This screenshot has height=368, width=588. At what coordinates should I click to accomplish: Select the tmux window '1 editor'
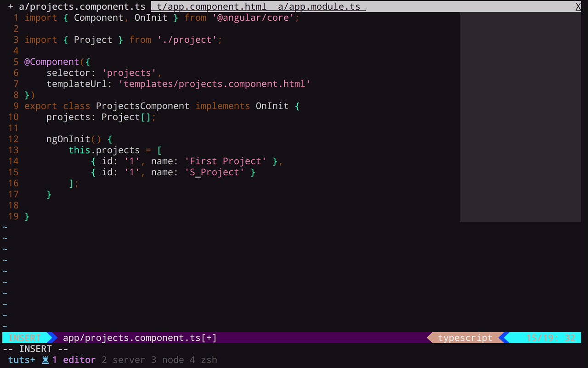[x=73, y=360]
